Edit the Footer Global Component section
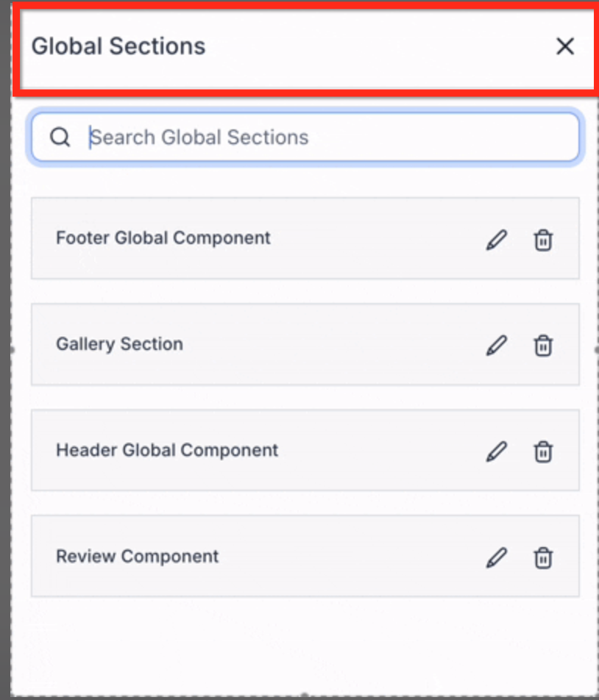Image resolution: width=599 pixels, height=700 pixels. pos(497,240)
